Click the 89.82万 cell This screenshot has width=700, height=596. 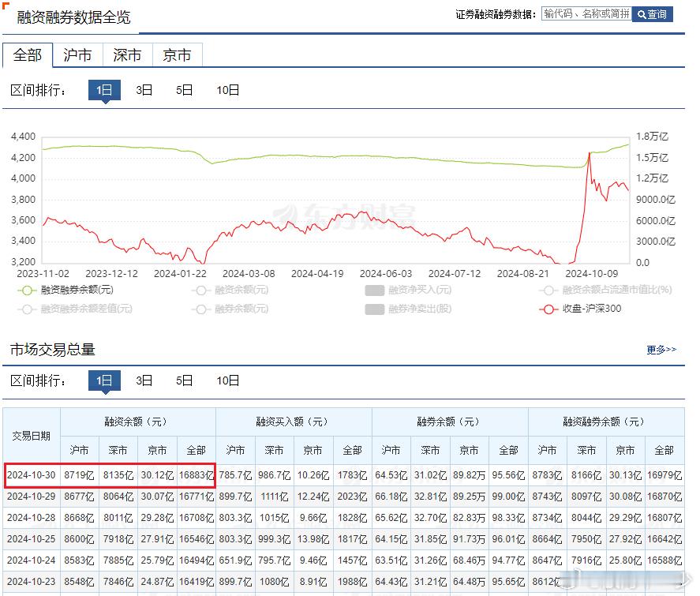point(470,475)
